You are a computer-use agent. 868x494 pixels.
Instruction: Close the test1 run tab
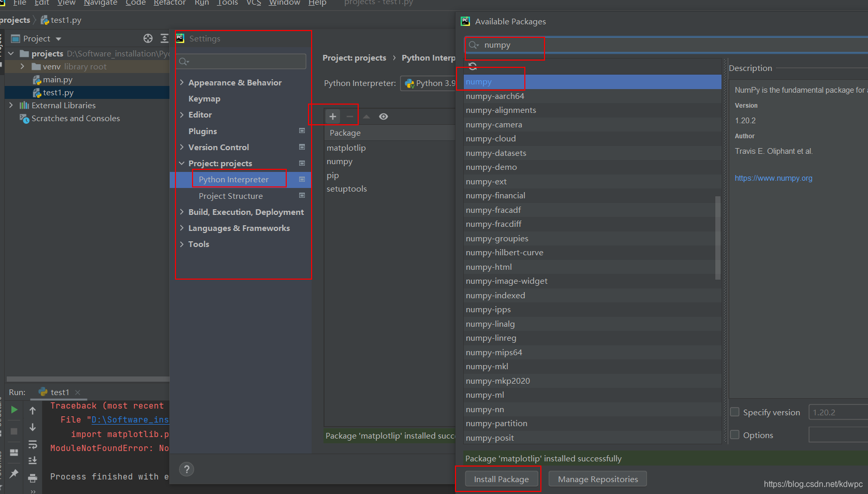pos(78,393)
